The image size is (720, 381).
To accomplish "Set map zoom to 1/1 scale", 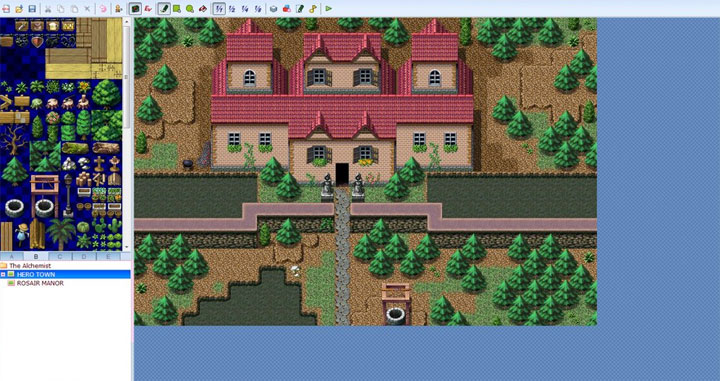I will [219, 9].
